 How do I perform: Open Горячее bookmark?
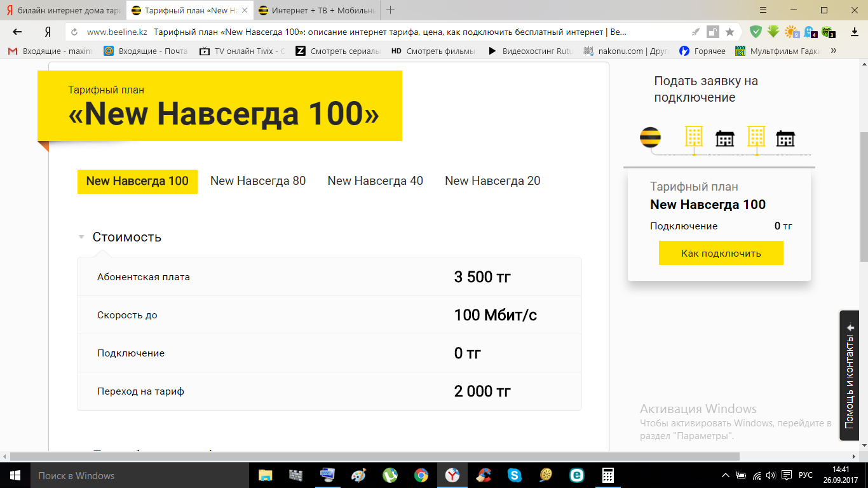pyautogui.click(x=702, y=51)
